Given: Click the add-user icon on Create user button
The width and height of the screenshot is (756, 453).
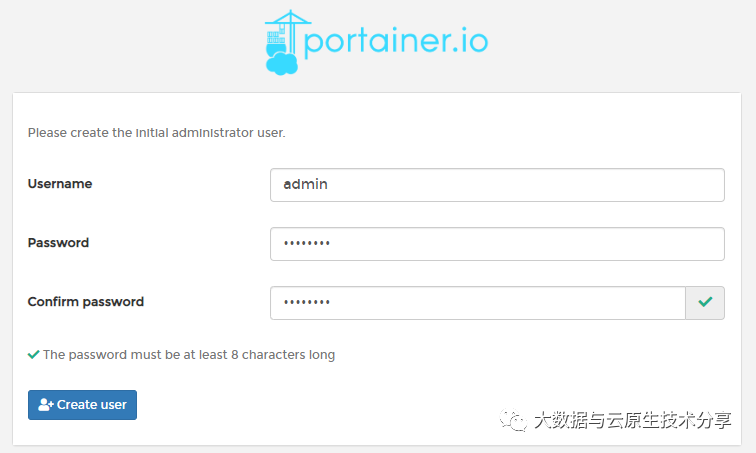Looking at the screenshot, I should coord(45,405).
